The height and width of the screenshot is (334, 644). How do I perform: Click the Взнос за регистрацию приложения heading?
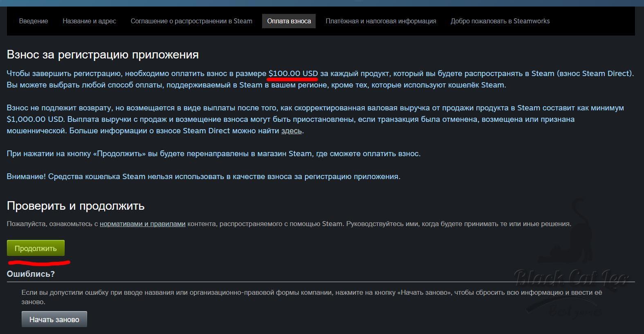(x=103, y=54)
